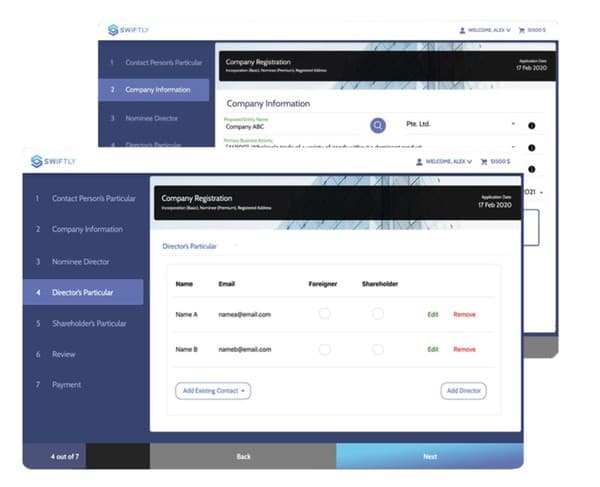Click the cart icon in the back window header
This screenshot has height=487, width=600.
point(519,30)
